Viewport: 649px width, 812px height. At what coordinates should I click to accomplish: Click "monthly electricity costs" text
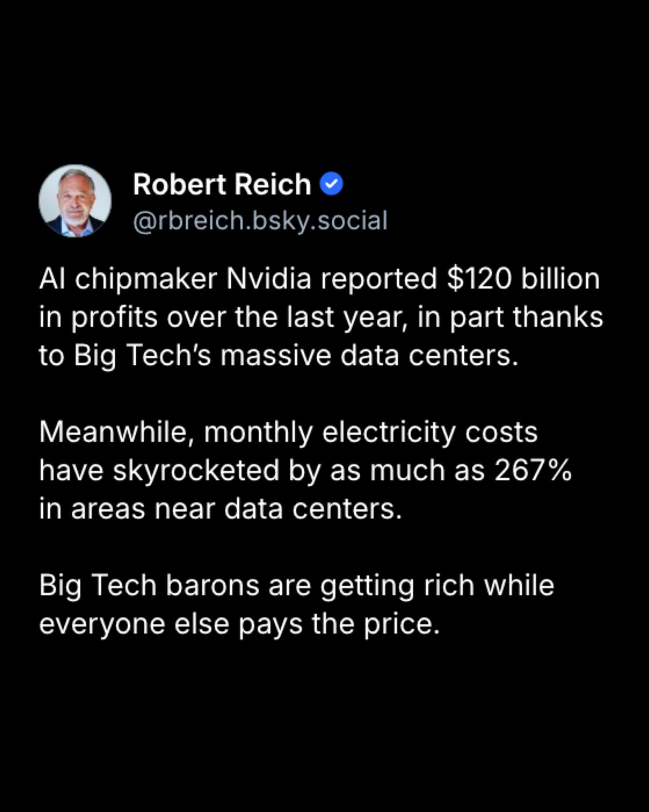click(370, 432)
